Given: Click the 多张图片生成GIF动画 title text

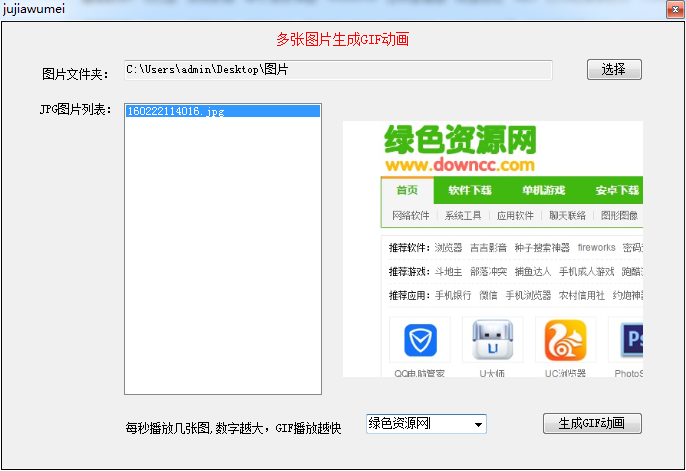Looking at the screenshot, I should [x=343, y=39].
